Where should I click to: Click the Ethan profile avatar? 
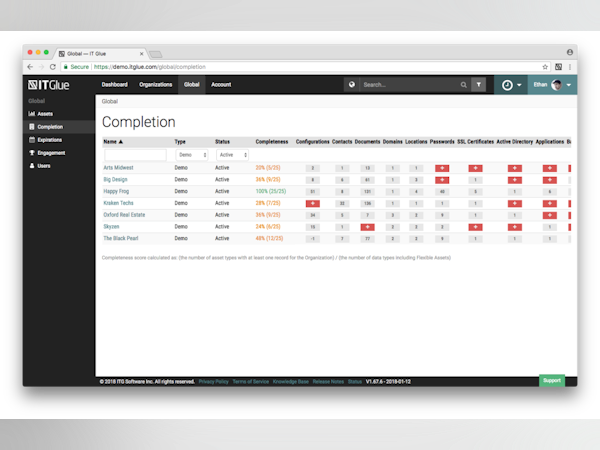(557, 85)
